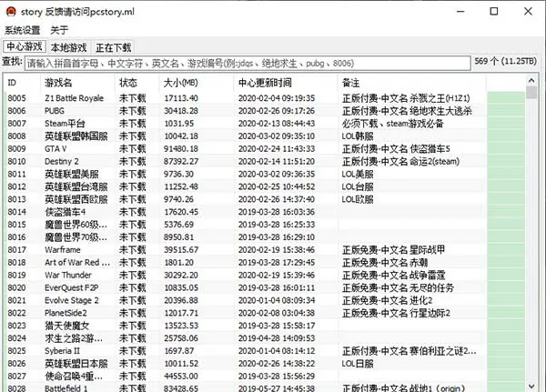This screenshot has height=392, width=546.
Task: Switch to the 本地游戏 tab
Action: coord(68,47)
